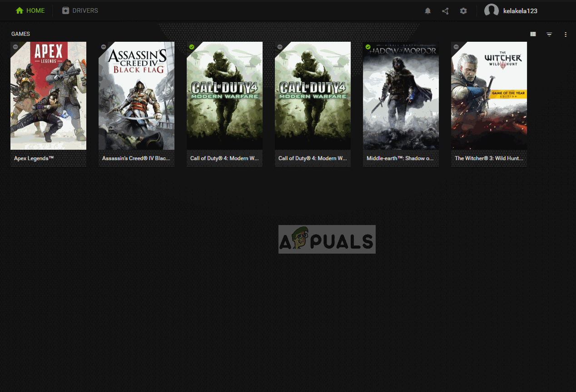Click Shadow of Mordor optimized checkmark badge
This screenshot has height=392, width=576.
[368, 47]
